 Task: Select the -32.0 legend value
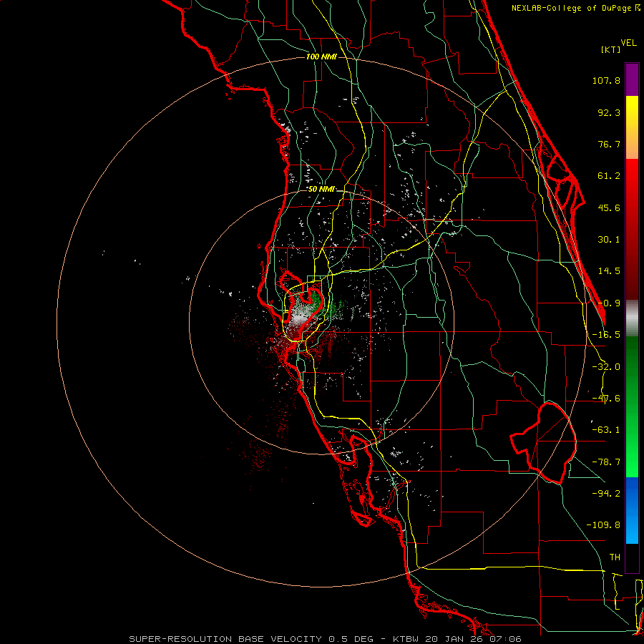click(606, 367)
